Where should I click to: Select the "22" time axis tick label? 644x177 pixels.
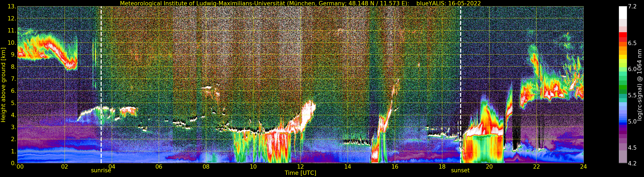point(536,166)
